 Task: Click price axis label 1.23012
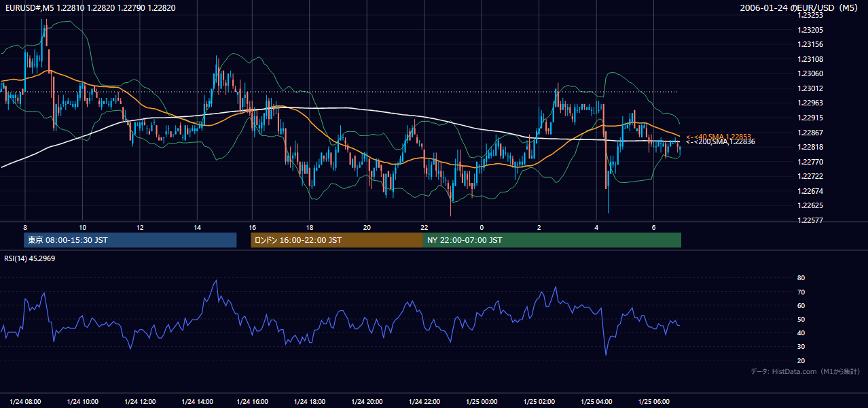[x=810, y=88]
